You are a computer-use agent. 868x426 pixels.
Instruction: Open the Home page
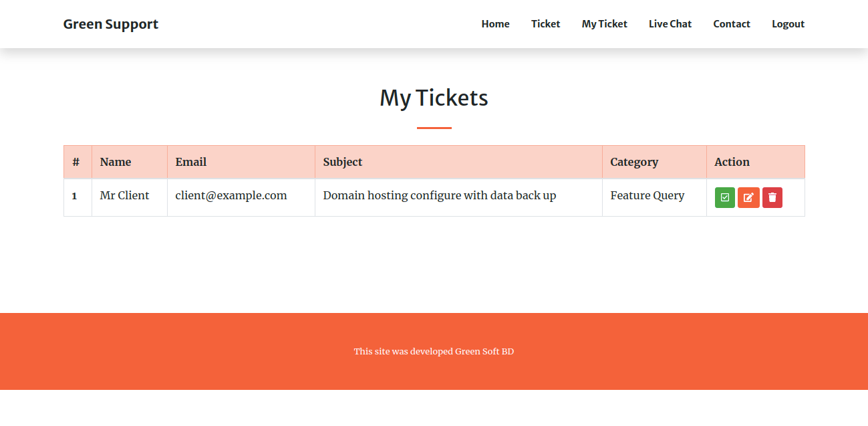click(x=495, y=23)
